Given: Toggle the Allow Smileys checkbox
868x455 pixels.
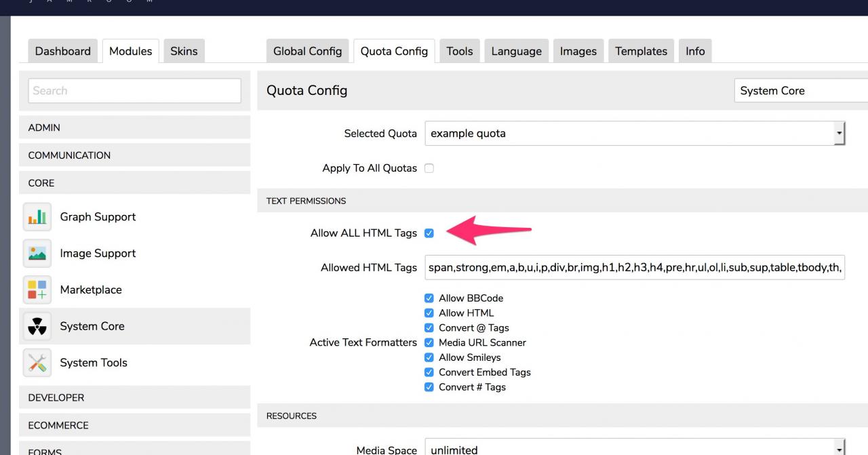Looking at the screenshot, I should 429,357.
